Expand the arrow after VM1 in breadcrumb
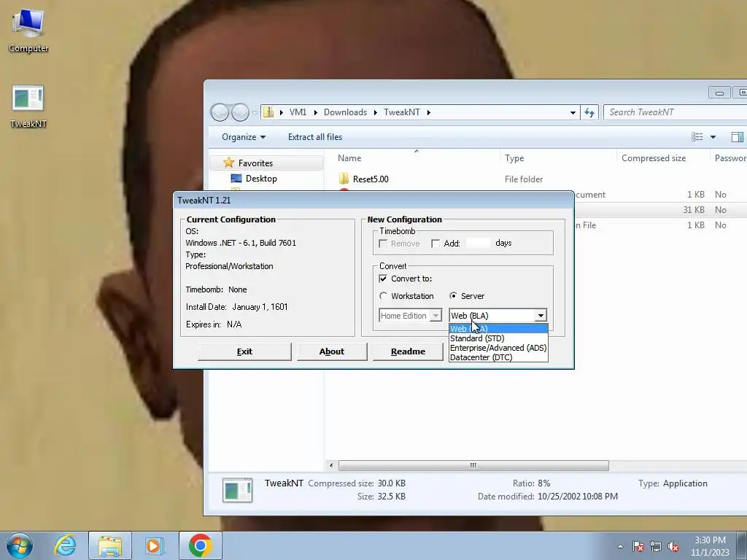 pos(315,112)
